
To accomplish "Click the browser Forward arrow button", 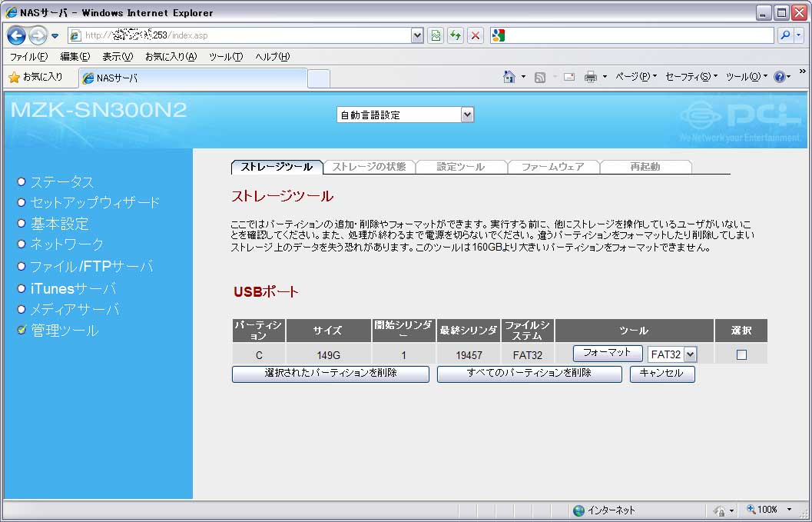I will tap(38, 35).
